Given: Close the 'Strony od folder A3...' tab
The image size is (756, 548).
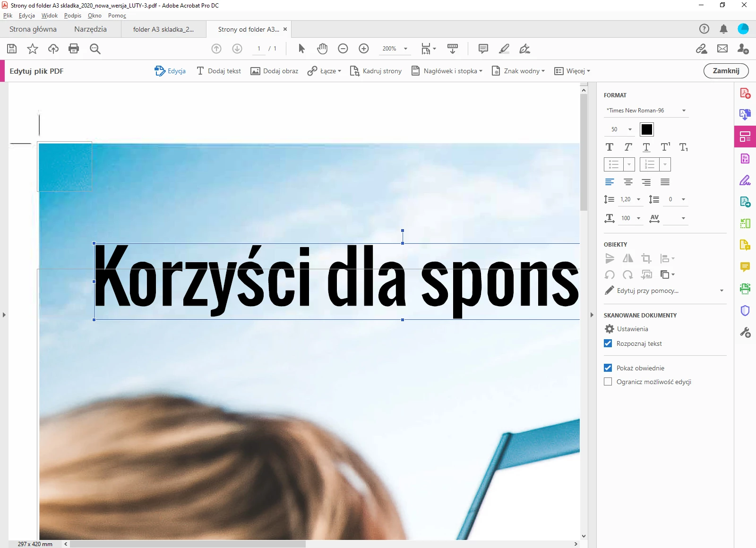Looking at the screenshot, I should pos(285,29).
